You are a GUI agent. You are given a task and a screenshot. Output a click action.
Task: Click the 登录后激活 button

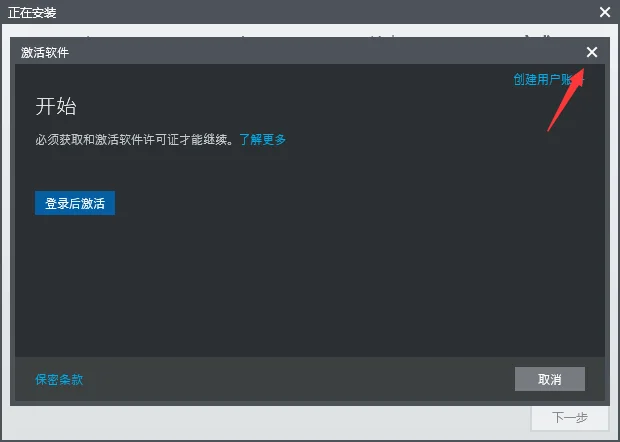[x=75, y=203]
